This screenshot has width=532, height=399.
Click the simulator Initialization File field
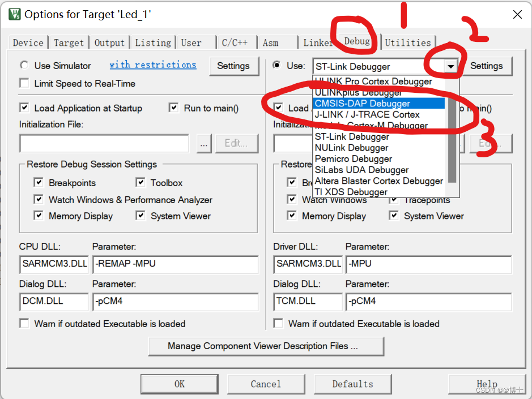pyautogui.click(x=104, y=143)
